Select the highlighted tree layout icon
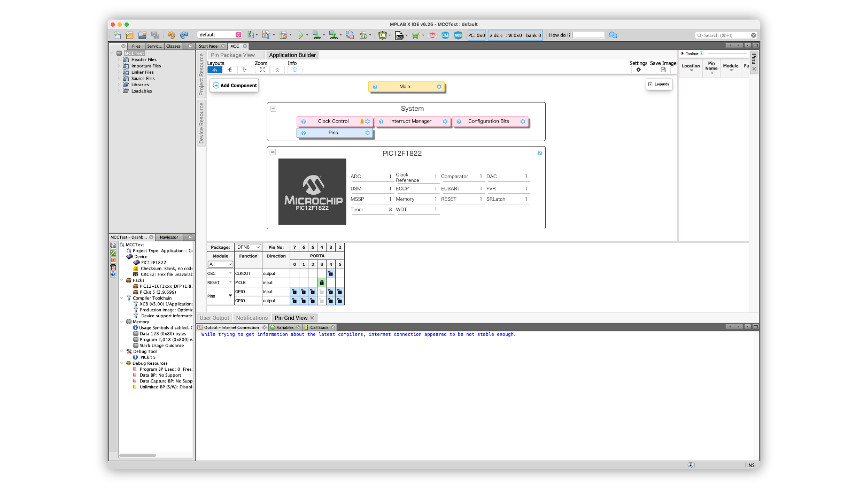 (214, 70)
